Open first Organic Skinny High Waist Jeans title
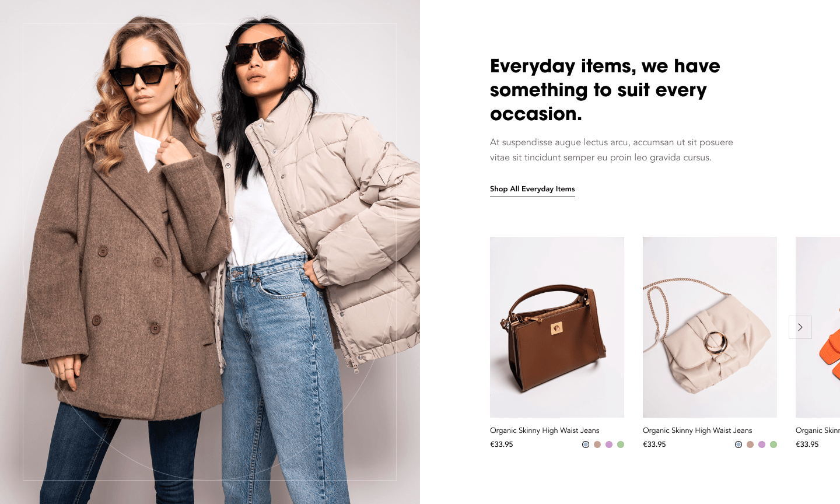 pos(545,430)
